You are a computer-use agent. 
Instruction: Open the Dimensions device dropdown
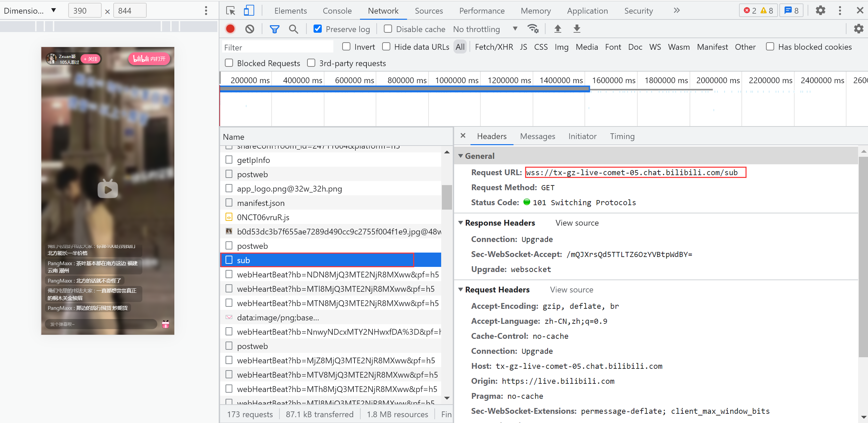click(x=30, y=11)
